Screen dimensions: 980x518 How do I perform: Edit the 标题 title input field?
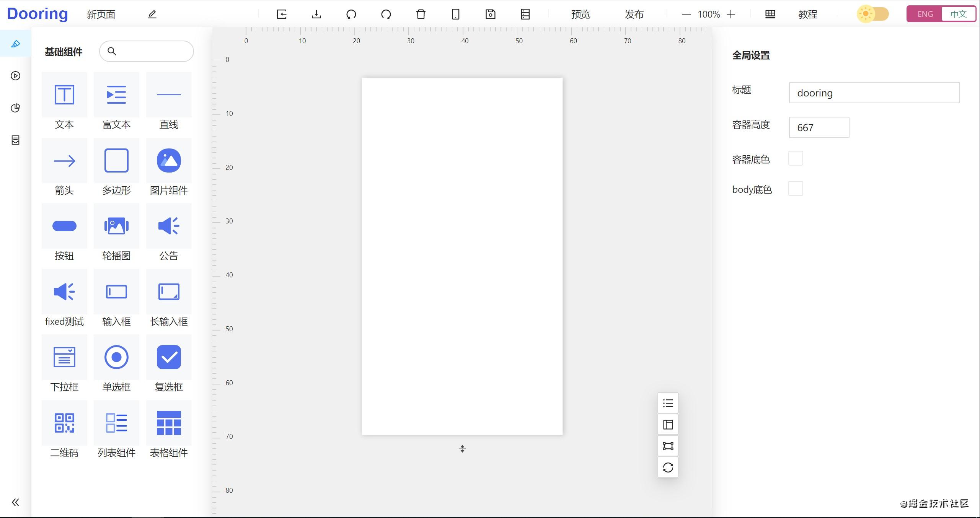coord(874,93)
